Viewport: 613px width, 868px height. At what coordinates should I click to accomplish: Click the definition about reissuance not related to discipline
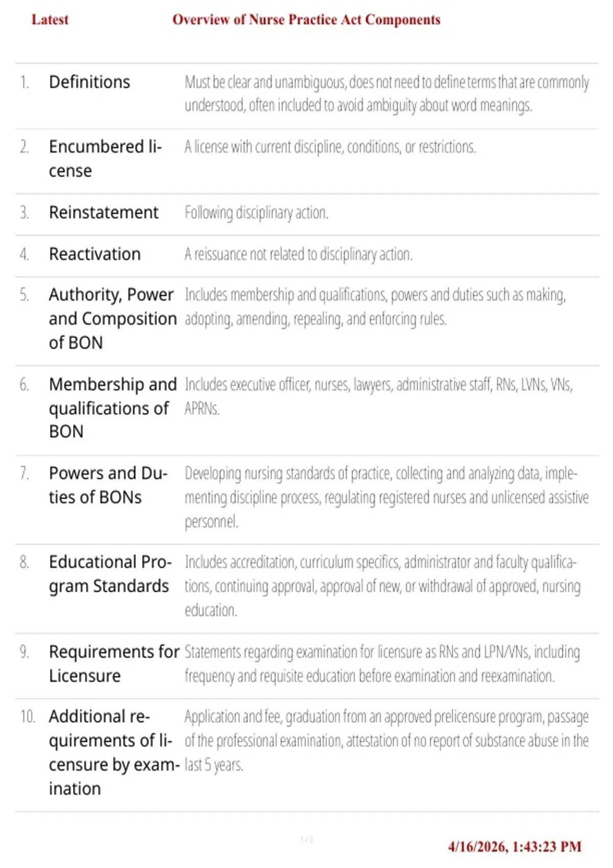pos(298,254)
